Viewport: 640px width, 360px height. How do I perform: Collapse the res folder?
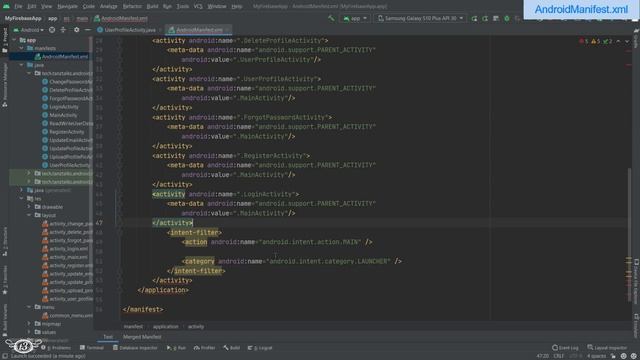point(22,198)
